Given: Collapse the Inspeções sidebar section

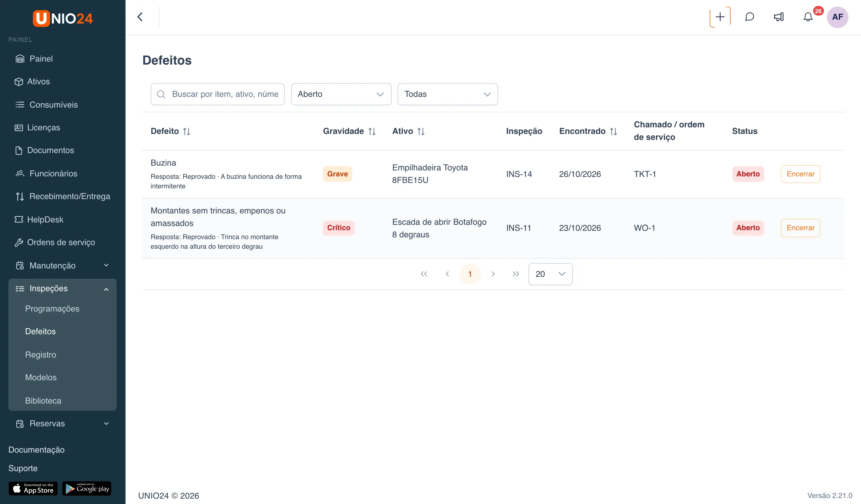Looking at the screenshot, I should pyautogui.click(x=62, y=288).
